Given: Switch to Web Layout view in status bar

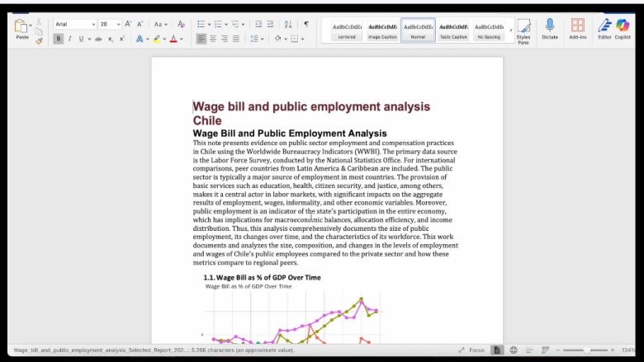Looking at the screenshot, I should 514,350.
